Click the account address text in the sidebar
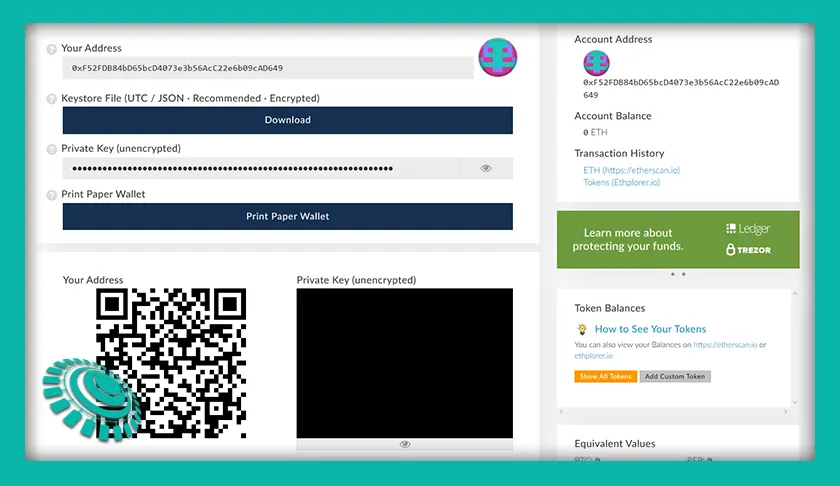This screenshot has width=840, height=486. tap(681, 88)
